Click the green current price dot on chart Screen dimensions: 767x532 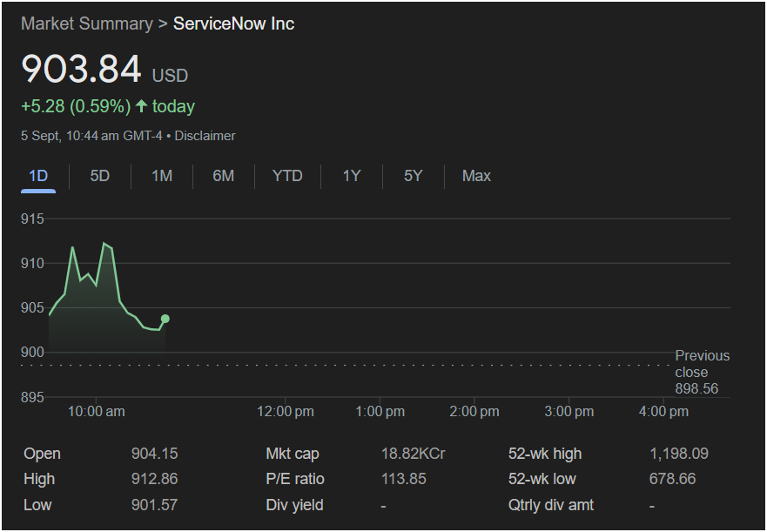coord(165,319)
